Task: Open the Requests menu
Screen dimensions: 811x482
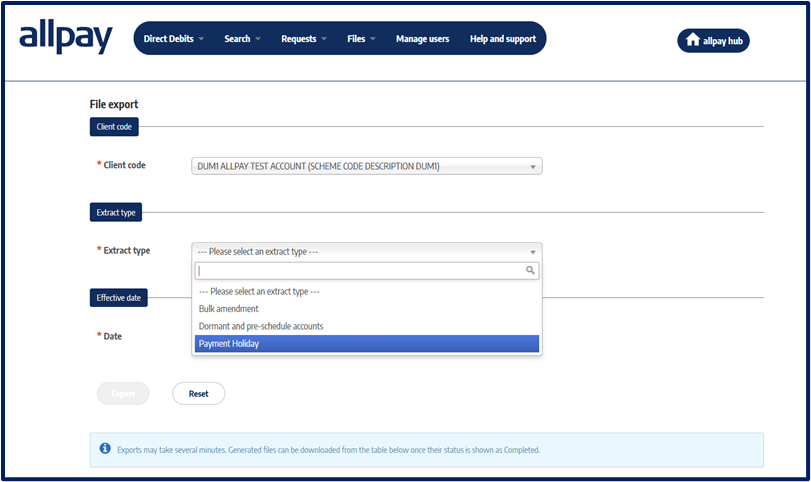Action: [304, 39]
